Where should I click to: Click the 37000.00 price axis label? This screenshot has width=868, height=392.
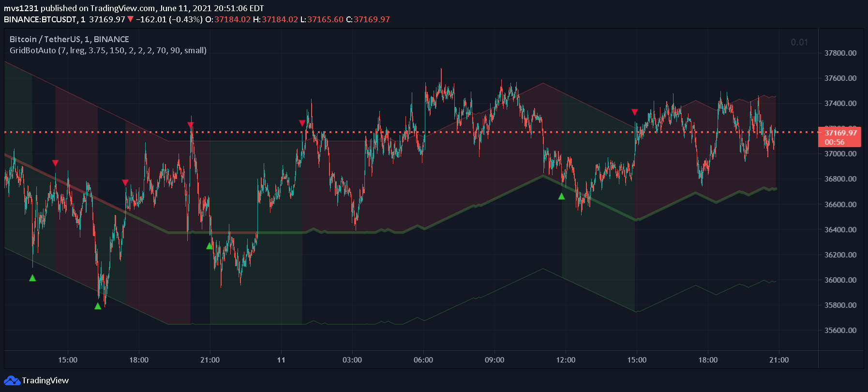pyautogui.click(x=840, y=153)
